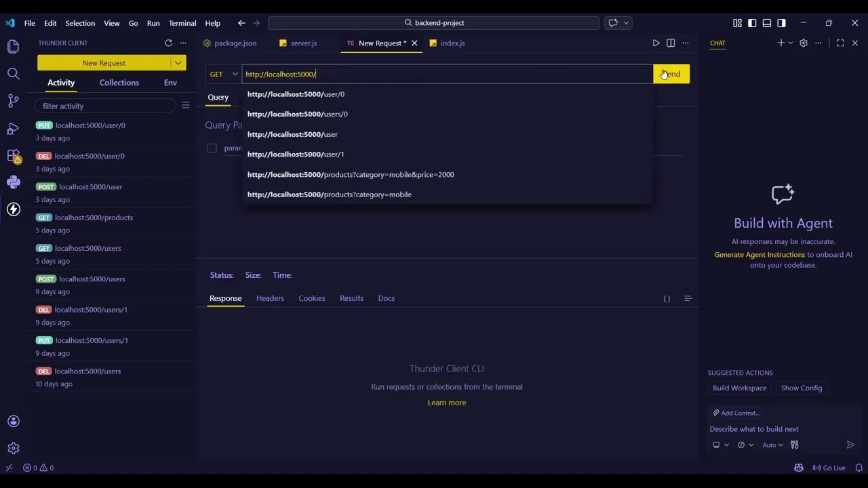Screen dimensions: 868x488
Task: Expand Copilot chat dropdown in title bar
Action: click(626, 22)
